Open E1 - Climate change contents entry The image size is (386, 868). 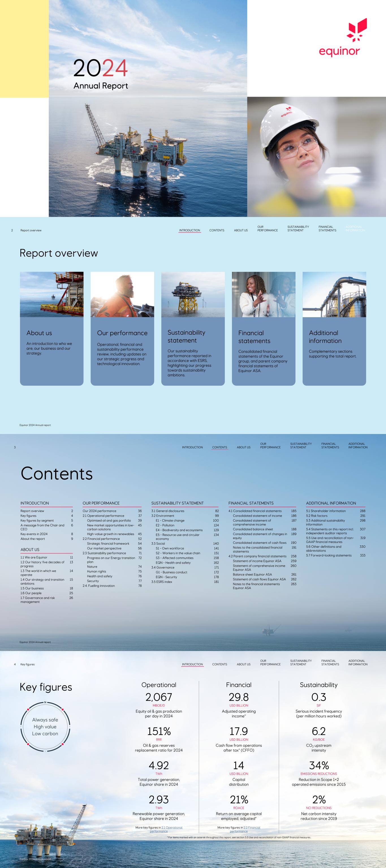(170, 521)
